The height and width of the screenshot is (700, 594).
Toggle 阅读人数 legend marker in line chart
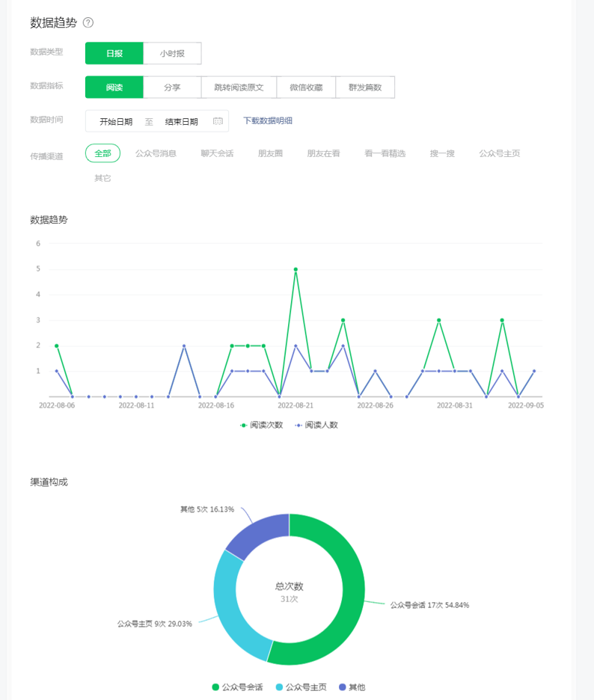pos(298,425)
